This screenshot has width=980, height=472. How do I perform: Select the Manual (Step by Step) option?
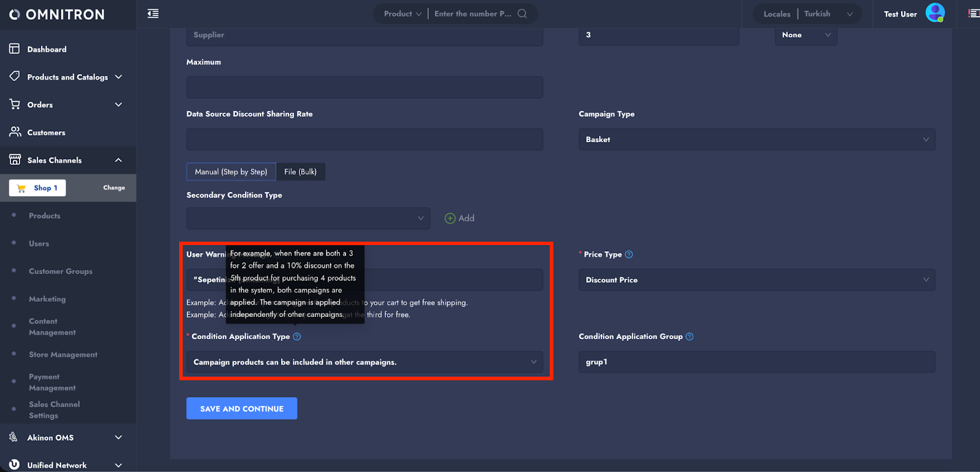coord(231,172)
